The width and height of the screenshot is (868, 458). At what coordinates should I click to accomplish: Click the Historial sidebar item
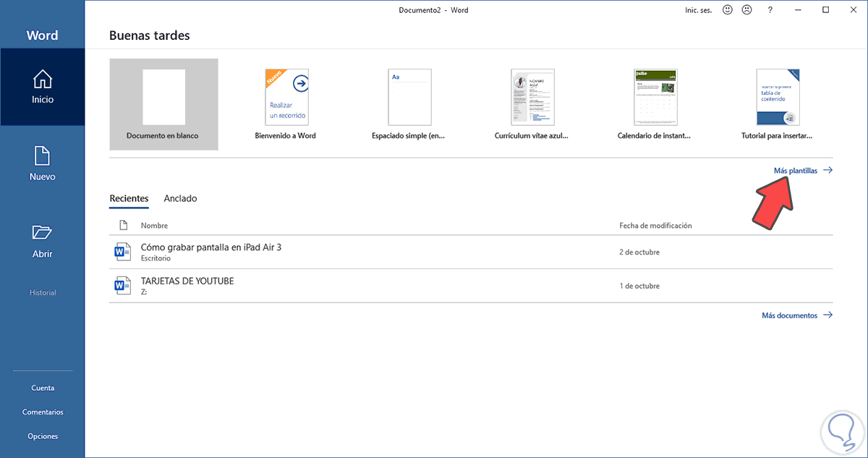tap(43, 292)
